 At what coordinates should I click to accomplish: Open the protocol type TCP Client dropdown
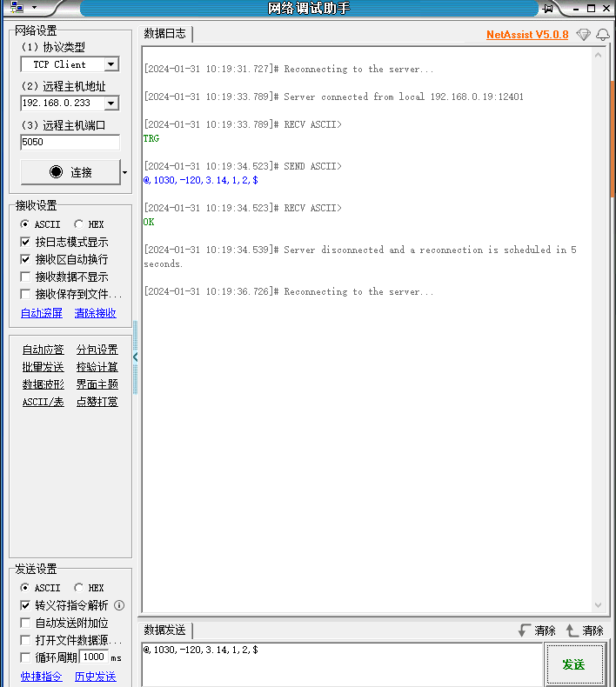click(110, 64)
